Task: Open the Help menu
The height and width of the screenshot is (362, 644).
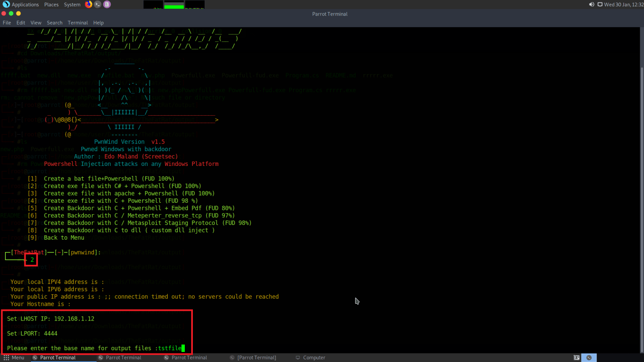Action: (x=99, y=23)
